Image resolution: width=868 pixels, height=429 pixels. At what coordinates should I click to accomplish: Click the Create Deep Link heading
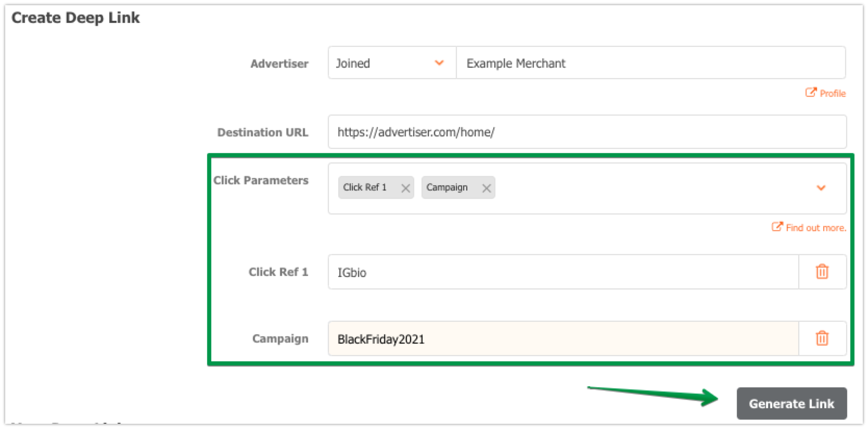[75, 18]
